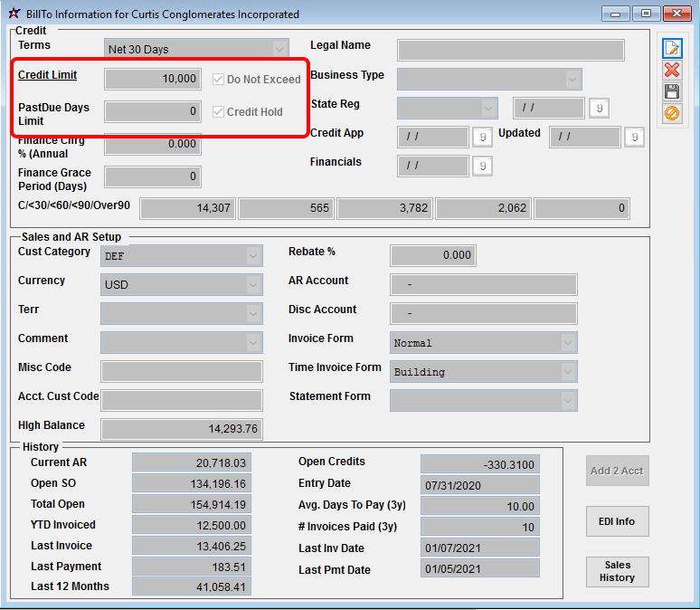Toggle the Credit Hold checkbox

coord(218,112)
